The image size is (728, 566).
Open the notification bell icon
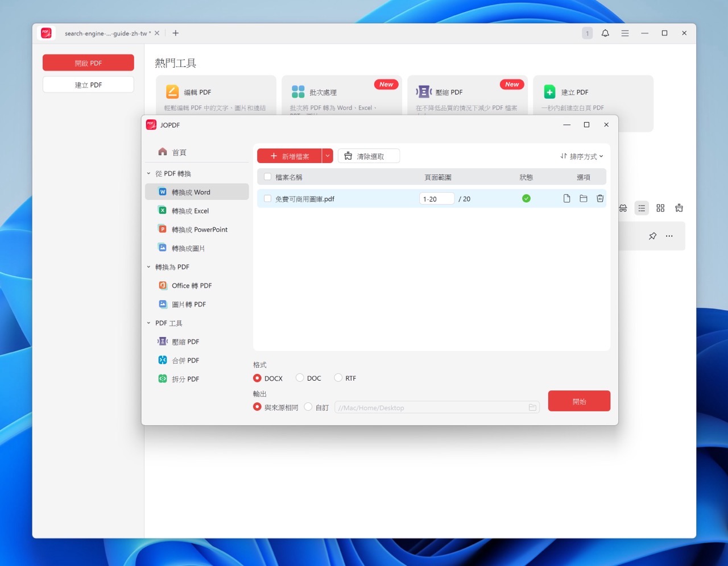pyautogui.click(x=605, y=34)
